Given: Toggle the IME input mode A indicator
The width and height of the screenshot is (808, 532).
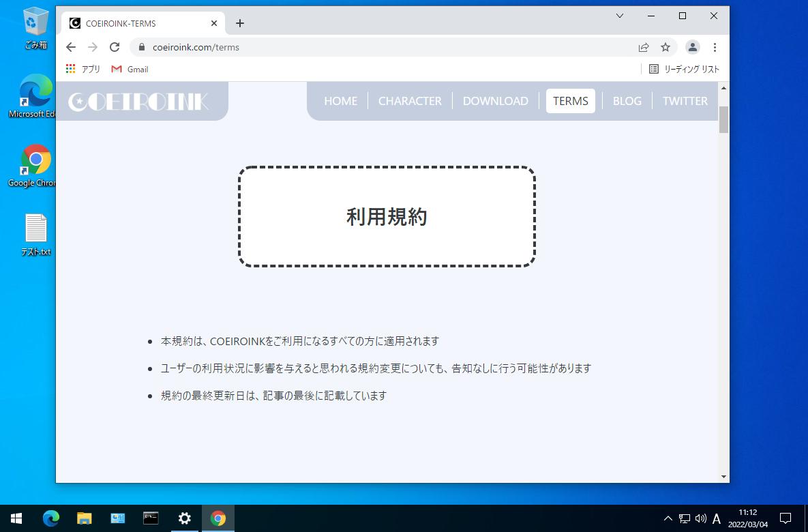Looking at the screenshot, I should 716,518.
